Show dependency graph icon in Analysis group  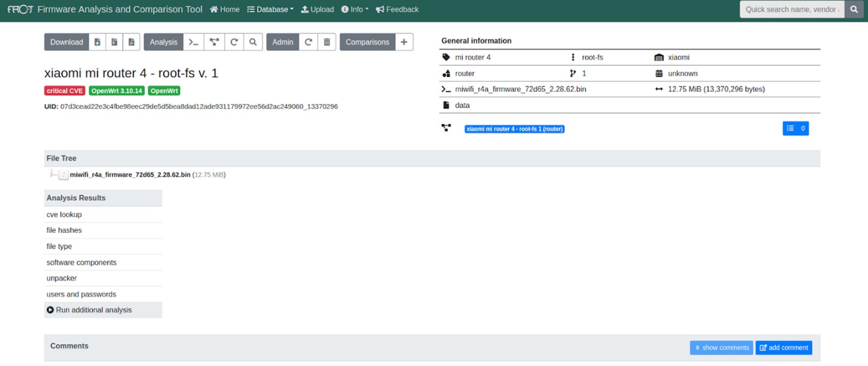click(214, 42)
